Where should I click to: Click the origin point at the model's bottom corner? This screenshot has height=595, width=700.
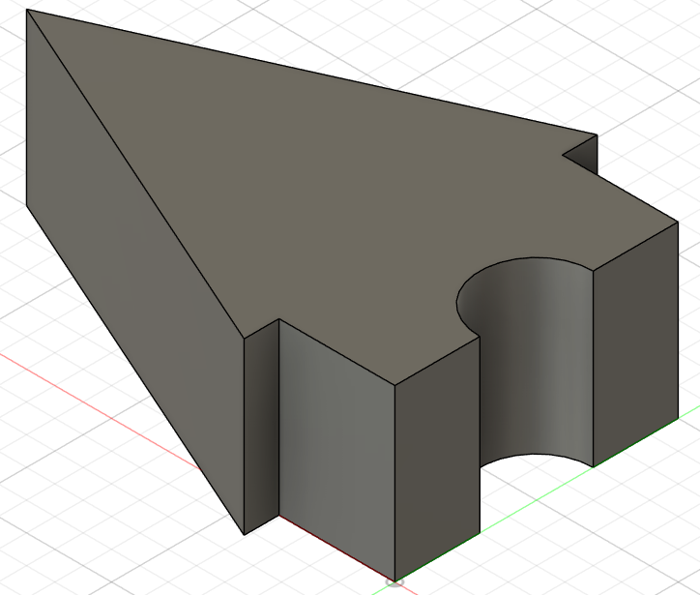point(395,582)
